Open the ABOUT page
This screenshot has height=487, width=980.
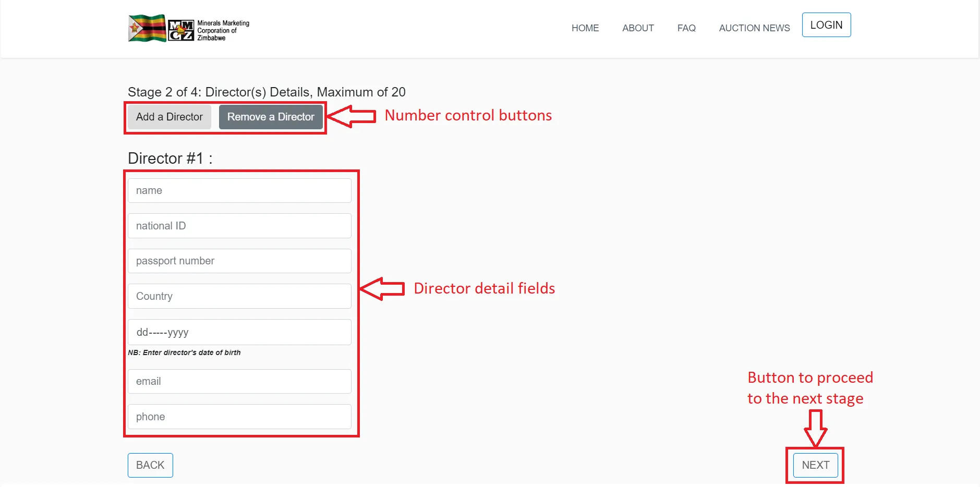[638, 28]
